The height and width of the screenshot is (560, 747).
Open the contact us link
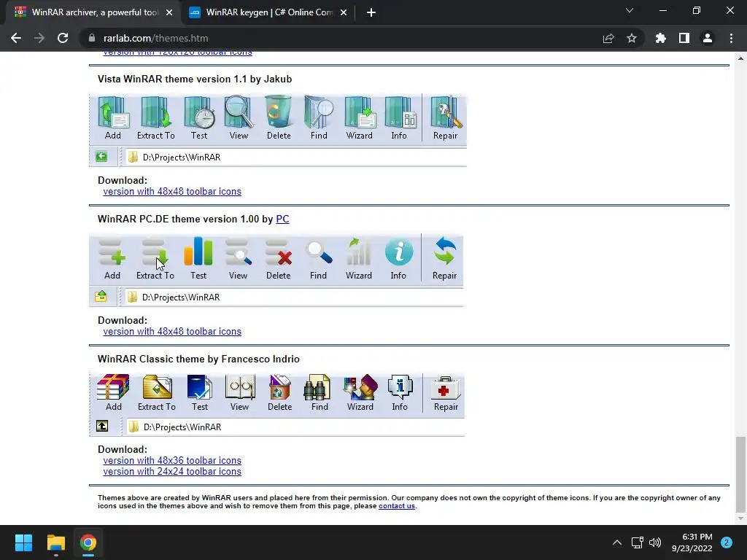pos(397,506)
